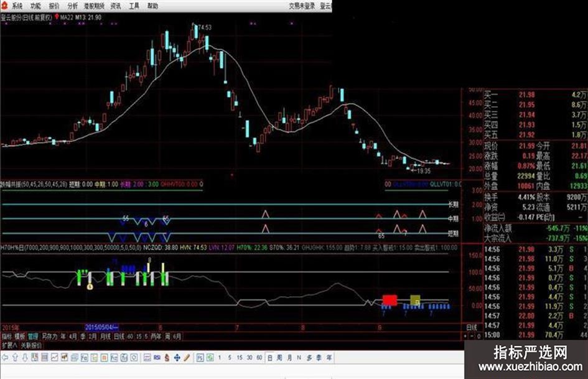Screen dimensions: 588x379
Task: Click the 另存为 tab
Action: pyautogui.click(x=50, y=336)
